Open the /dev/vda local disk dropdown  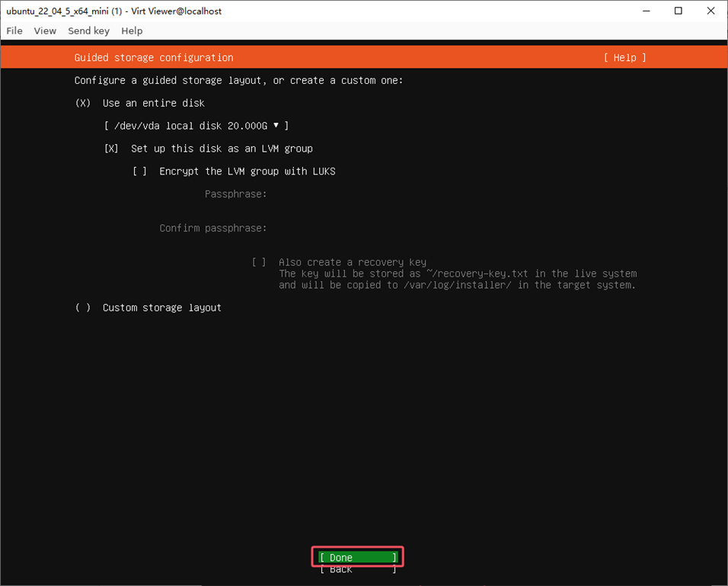point(196,126)
